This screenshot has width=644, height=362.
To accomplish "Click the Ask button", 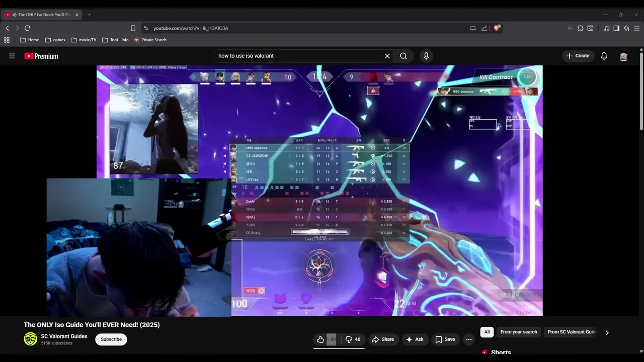I will tap(415, 339).
